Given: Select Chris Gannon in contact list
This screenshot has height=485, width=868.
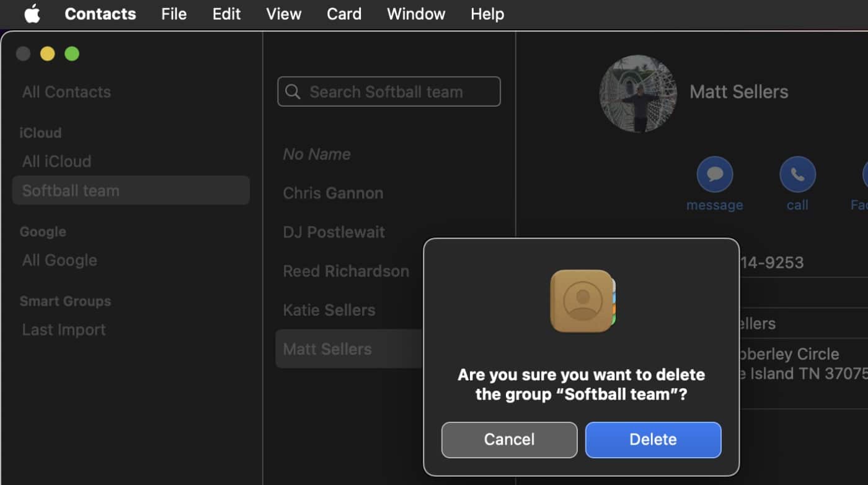Looking at the screenshot, I should [x=333, y=193].
